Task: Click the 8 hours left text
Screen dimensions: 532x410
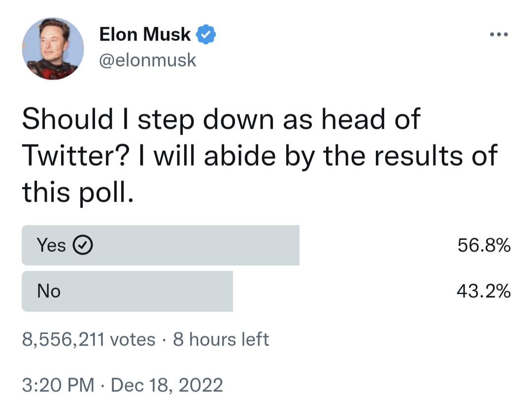Action: point(221,340)
